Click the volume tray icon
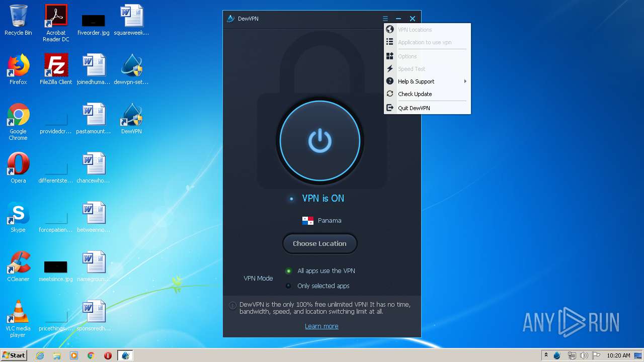This screenshot has width=644, height=362. pos(584,355)
